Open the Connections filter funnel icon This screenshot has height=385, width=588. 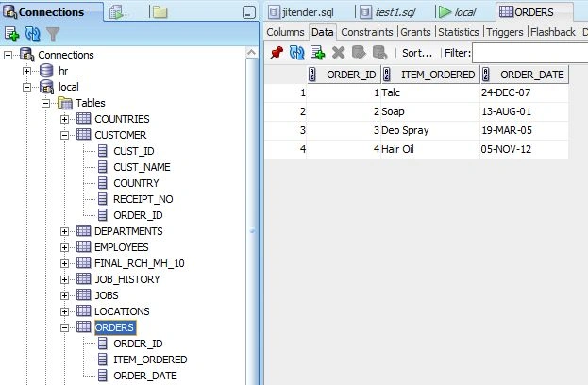(x=53, y=34)
